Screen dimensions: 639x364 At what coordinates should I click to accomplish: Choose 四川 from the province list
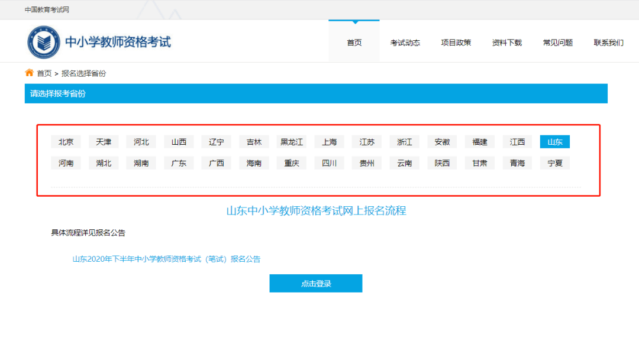pyautogui.click(x=330, y=163)
